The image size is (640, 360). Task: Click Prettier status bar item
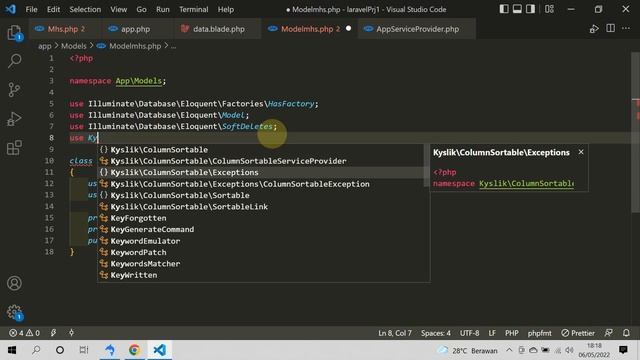[578, 333]
